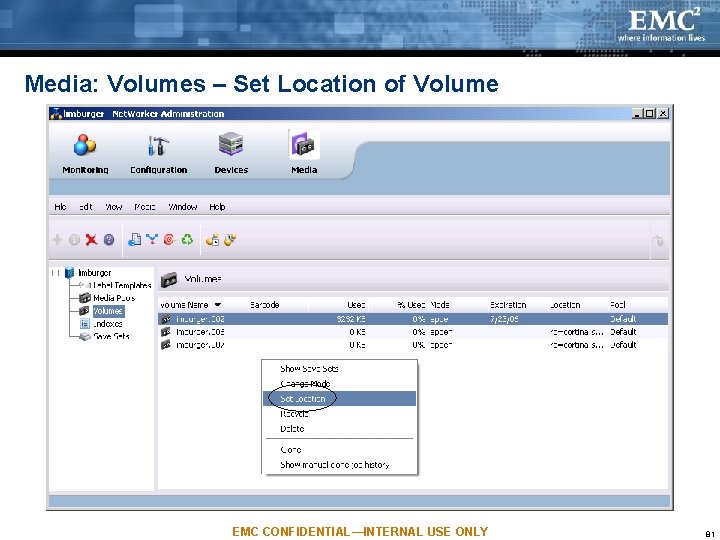Viewport: 720px width, 540px height.
Task: Select Label Templates in the tree
Action: click(x=122, y=285)
